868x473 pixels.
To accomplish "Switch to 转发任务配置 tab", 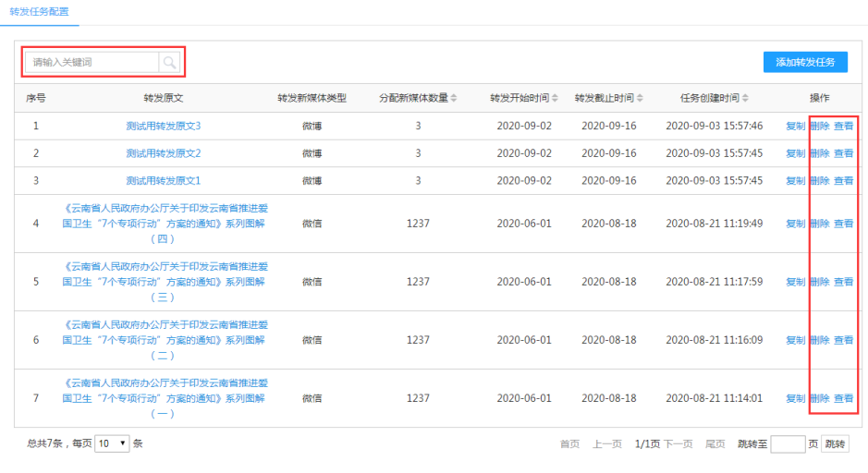I will tap(39, 11).
